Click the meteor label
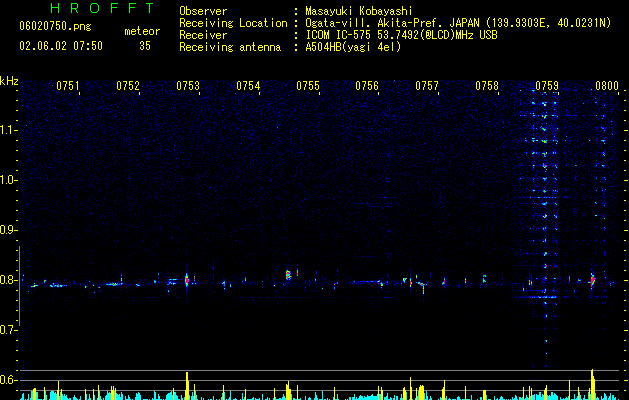 tap(142, 31)
